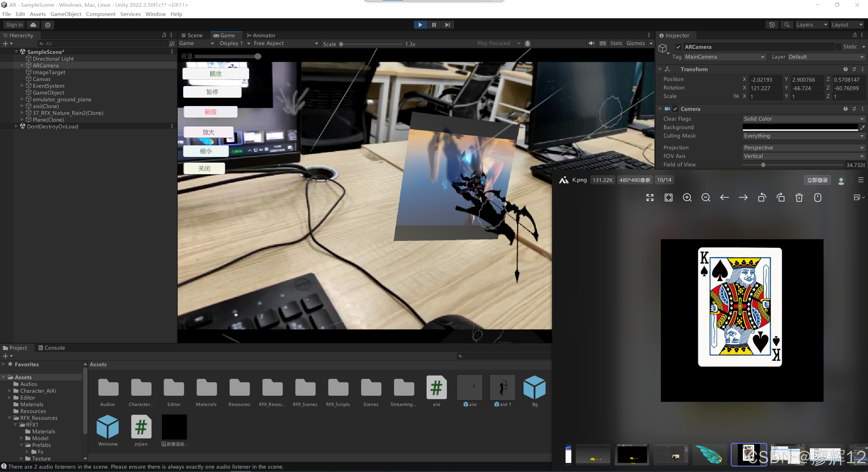The image size is (868, 472).
Task: Click the Sign in button
Action: [14, 25]
